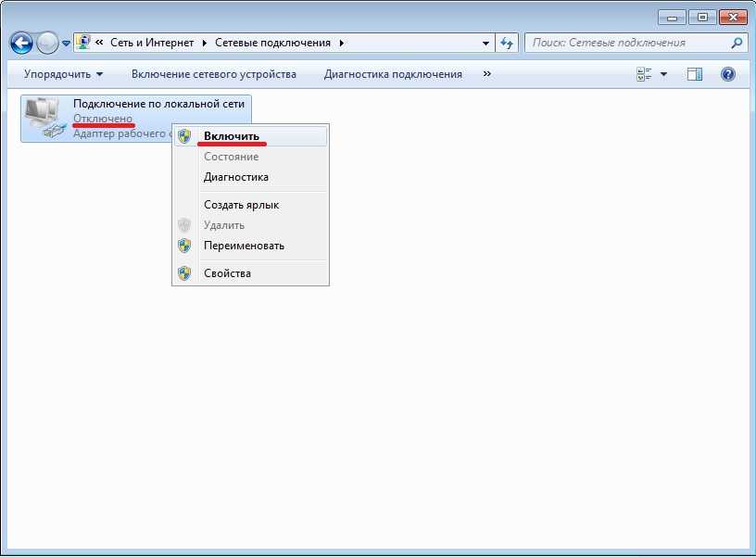Open the address bar history dropdown
The width and height of the screenshot is (756, 557).
tap(486, 43)
